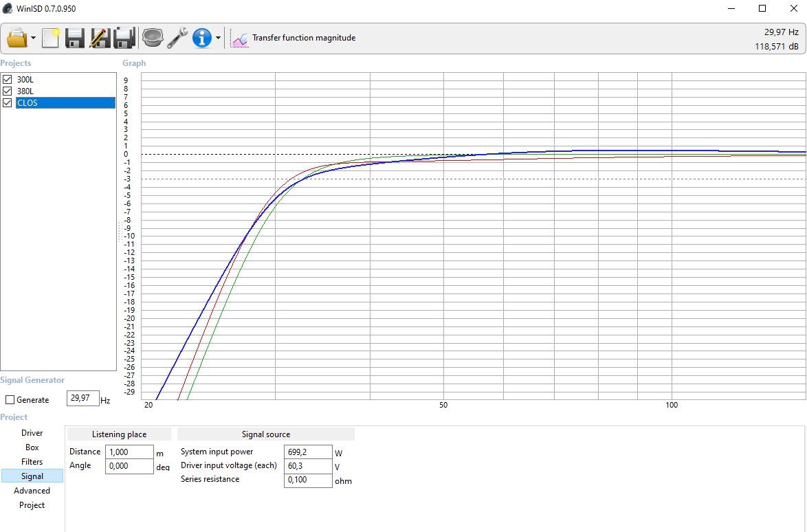The image size is (807, 532).
Task: Switch to the Filters tab
Action: pyautogui.click(x=32, y=461)
